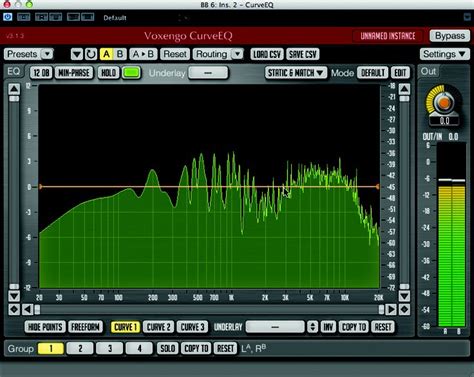Open the Routing dropdown arrow

[237, 54]
